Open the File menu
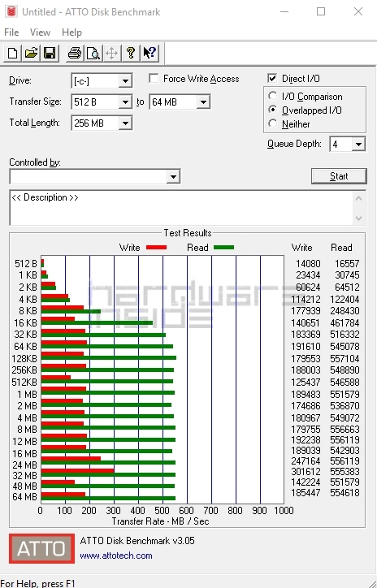Viewport: 377px width, 588px height. pyautogui.click(x=11, y=32)
